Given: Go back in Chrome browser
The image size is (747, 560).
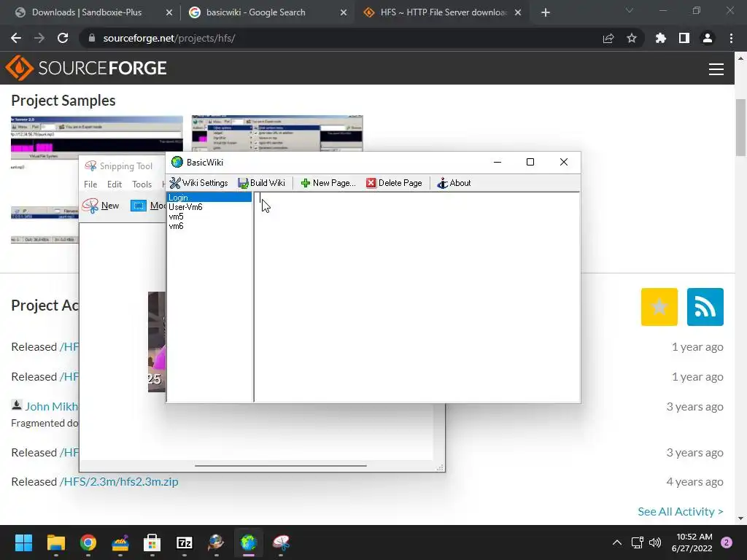Looking at the screenshot, I should [x=16, y=38].
